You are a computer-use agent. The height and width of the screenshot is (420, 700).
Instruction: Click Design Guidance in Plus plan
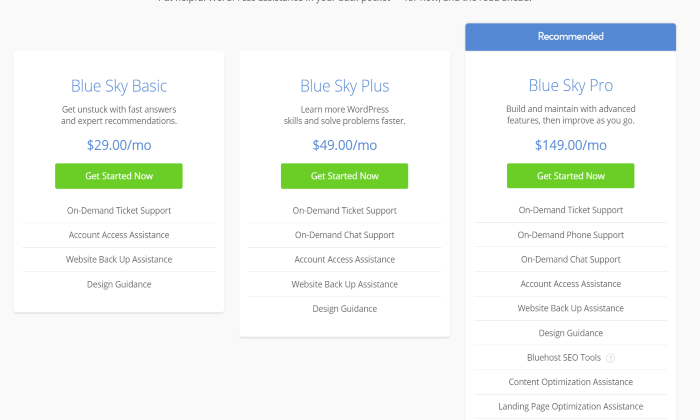point(344,309)
